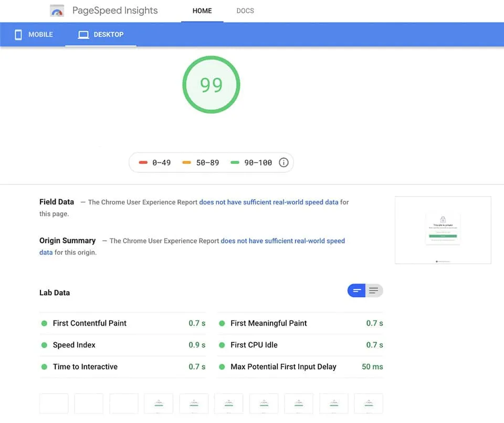Open the score legend info icon
This screenshot has width=504, height=423.
[x=283, y=162]
